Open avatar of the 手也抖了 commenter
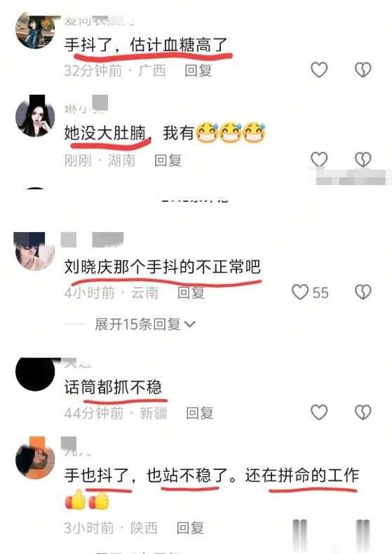The width and height of the screenshot is (392, 554). click(35, 458)
